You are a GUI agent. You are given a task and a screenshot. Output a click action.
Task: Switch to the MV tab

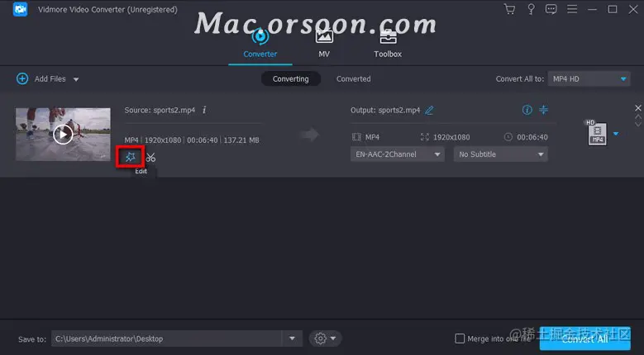tap(323, 44)
